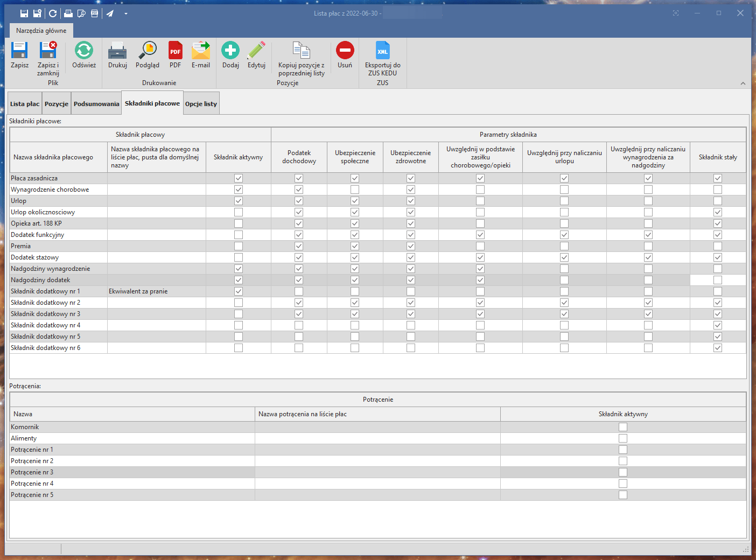Screen dimensions: 756x560
Task: Uncheck Podatek dochodowy for Płaca zasadnicza
Action: tap(299, 178)
